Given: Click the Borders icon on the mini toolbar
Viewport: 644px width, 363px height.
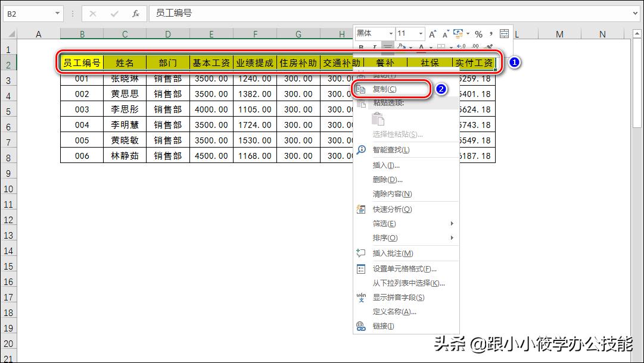Looking at the screenshot, I should click(443, 46).
